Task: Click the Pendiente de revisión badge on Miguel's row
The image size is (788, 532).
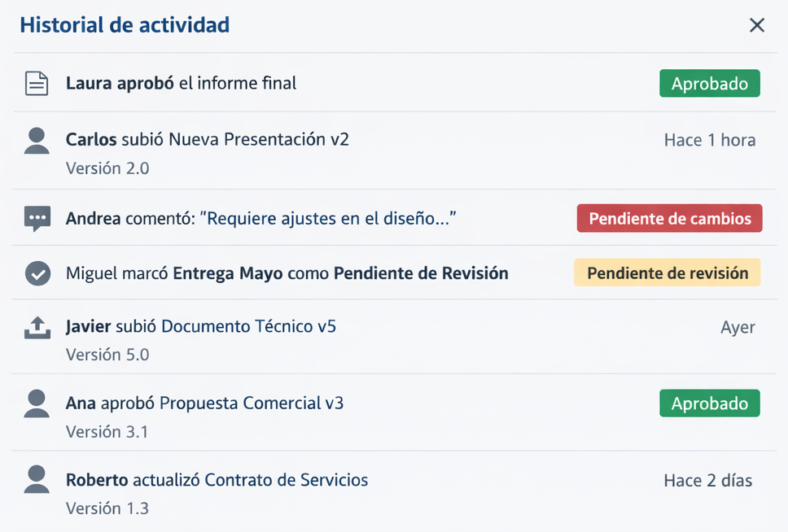Action: [x=667, y=273]
